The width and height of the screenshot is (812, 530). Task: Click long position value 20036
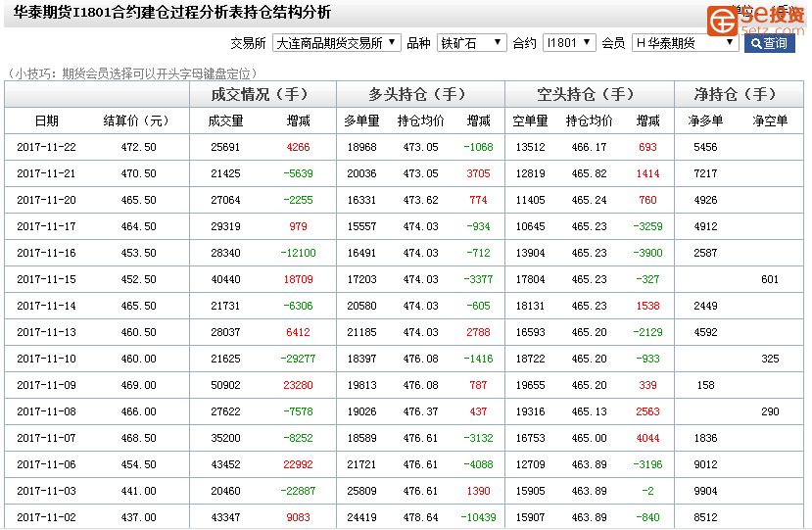click(361, 173)
